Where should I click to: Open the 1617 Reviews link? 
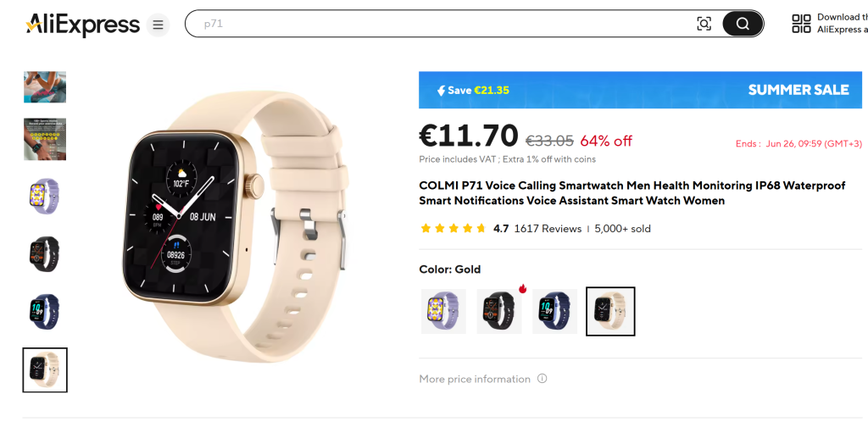pos(548,229)
